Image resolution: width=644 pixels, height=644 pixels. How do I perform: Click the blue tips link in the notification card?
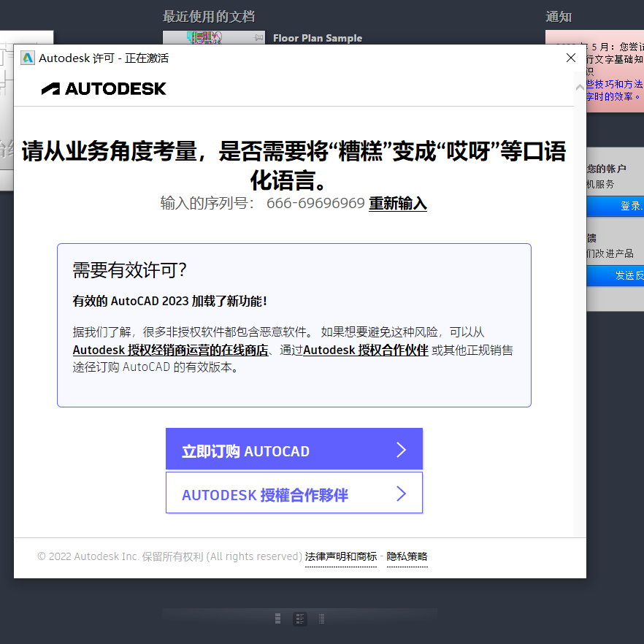[x=615, y=91]
